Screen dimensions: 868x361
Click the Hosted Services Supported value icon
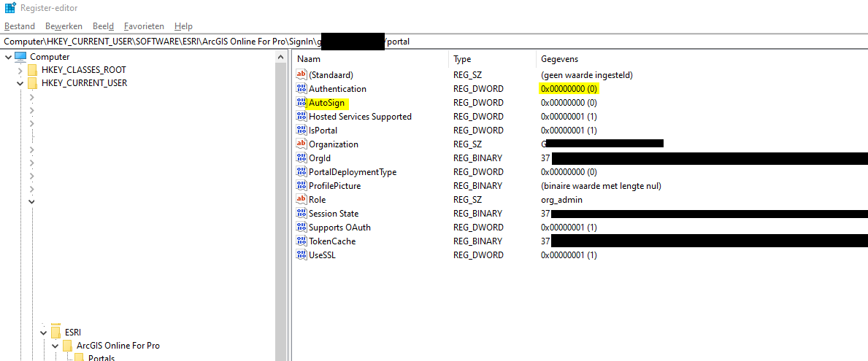pos(302,116)
